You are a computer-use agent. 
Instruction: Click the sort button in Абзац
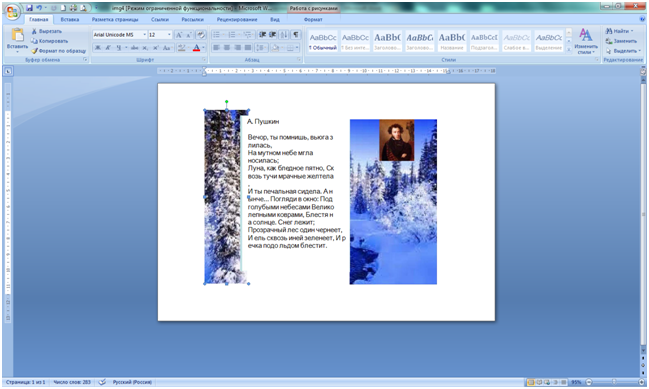284,35
